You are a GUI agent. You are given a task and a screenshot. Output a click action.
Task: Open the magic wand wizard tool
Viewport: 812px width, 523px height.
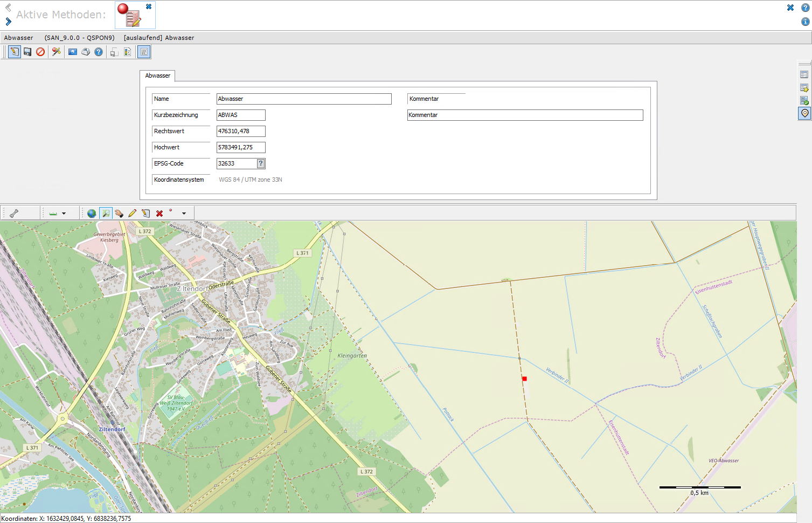pyautogui.click(x=56, y=52)
